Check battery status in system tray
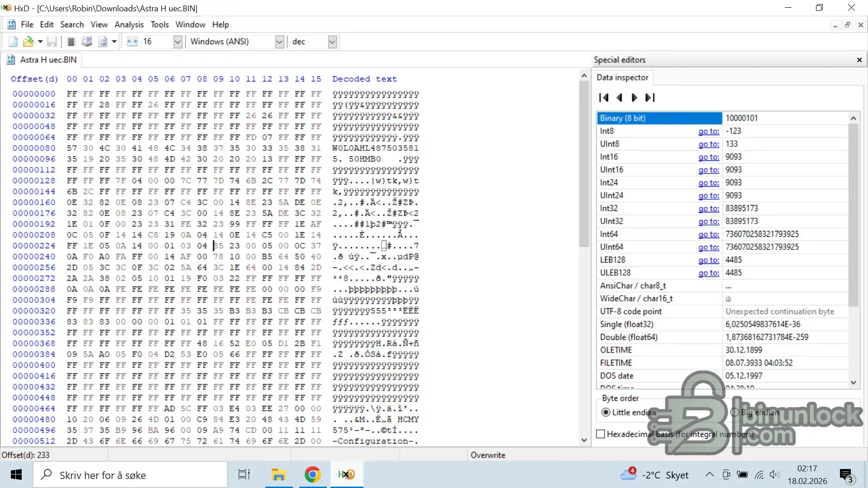 (742, 475)
